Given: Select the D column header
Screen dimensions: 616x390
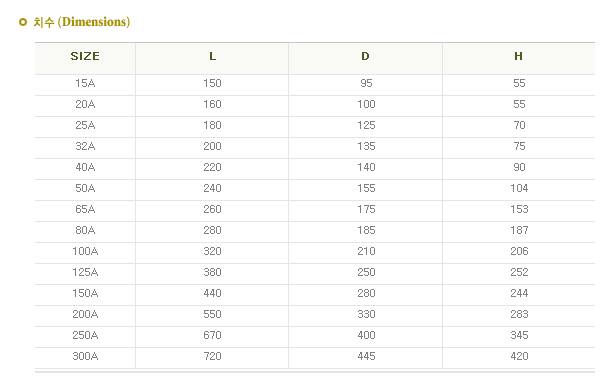Looking at the screenshot, I should (365, 56).
